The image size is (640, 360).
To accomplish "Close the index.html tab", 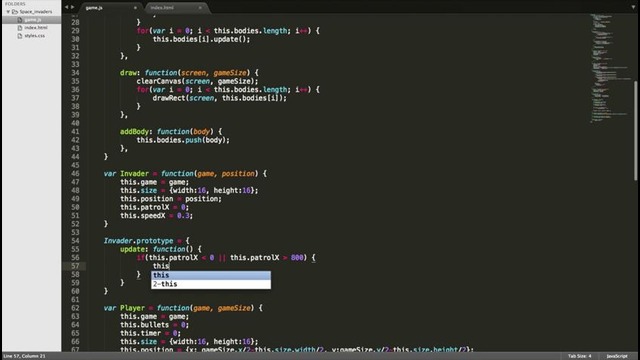I will 200,8.
